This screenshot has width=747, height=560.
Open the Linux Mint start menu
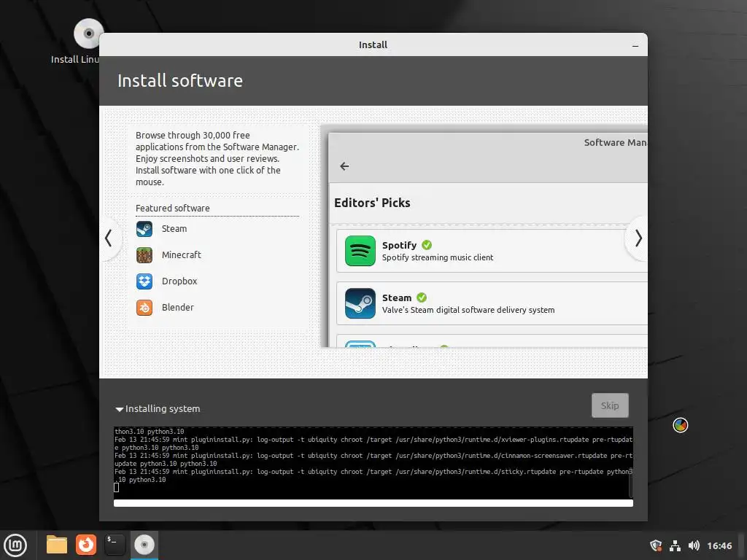pyautogui.click(x=15, y=545)
